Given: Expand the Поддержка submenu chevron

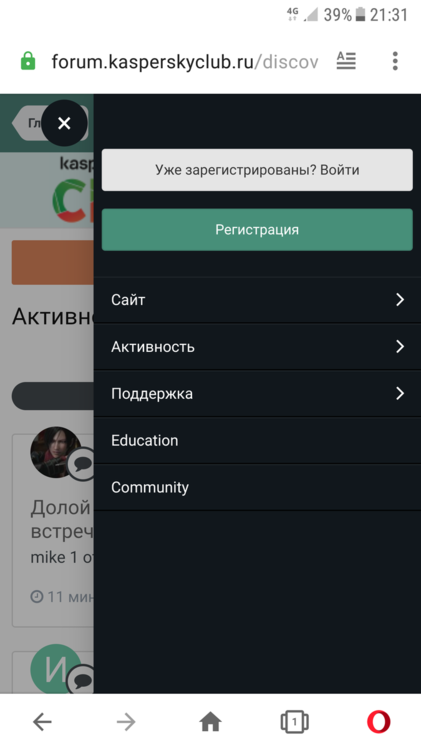Looking at the screenshot, I should 400,393.
